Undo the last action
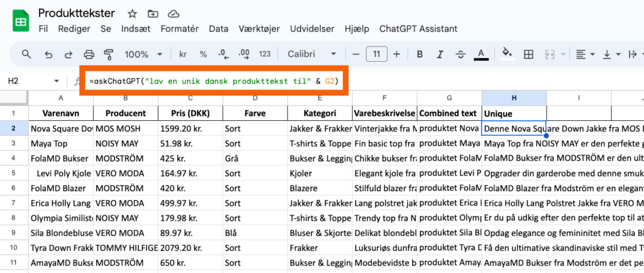 coord(48,54)
